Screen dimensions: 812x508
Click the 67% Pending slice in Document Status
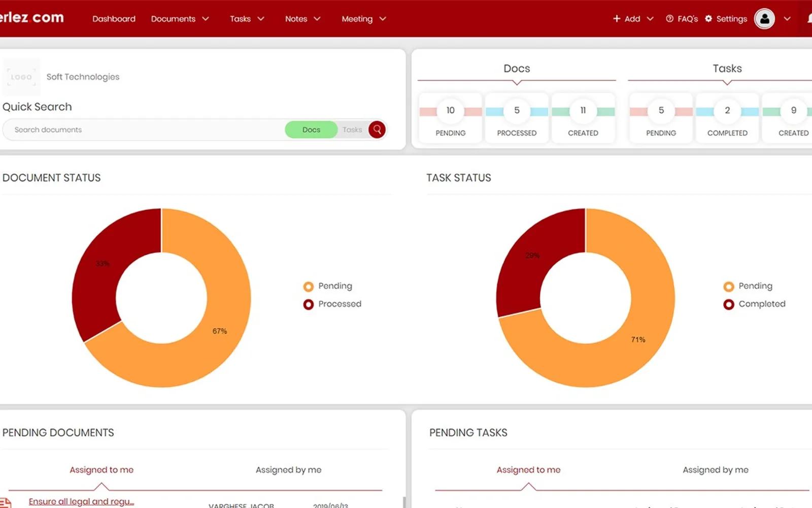click(220, 331)
